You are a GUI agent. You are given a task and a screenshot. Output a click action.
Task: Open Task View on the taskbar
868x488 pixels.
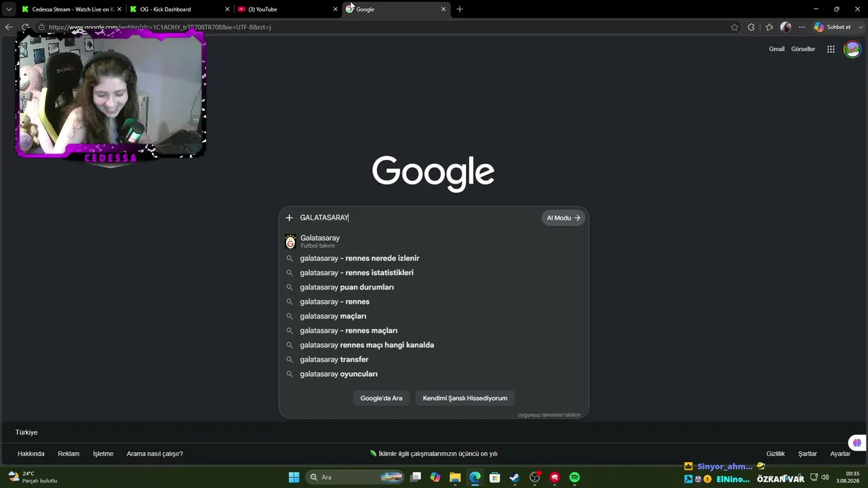416,477
